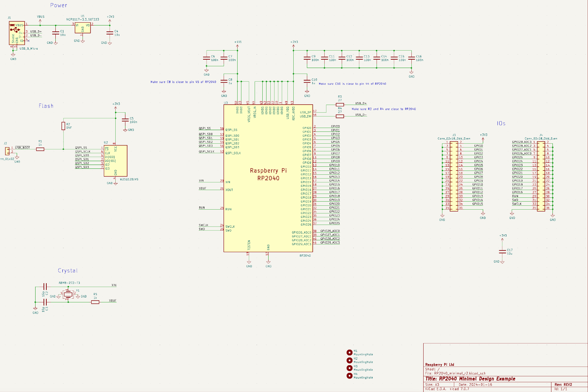Select resistor R3 on the USB_D+ line

click(x=340, y=105)
